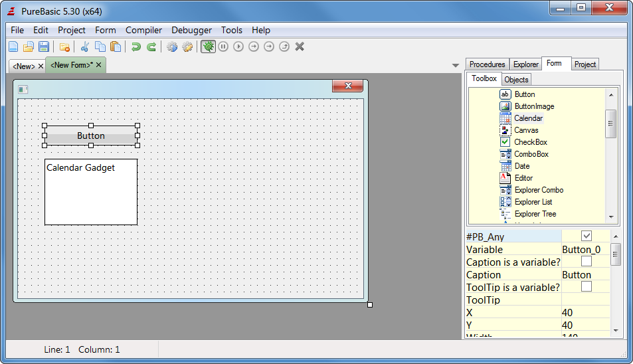Click Toolbox list scroll down arrow
633x364 pixels.
click(x=611, y=217)
